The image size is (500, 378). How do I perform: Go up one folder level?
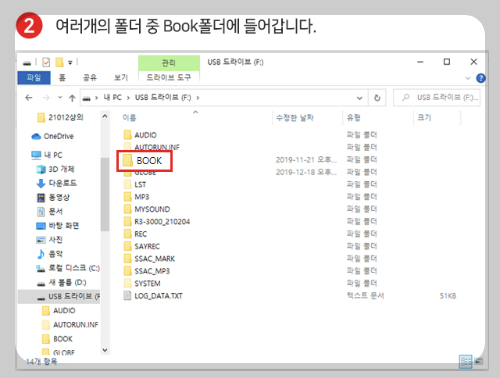(72, 98)
